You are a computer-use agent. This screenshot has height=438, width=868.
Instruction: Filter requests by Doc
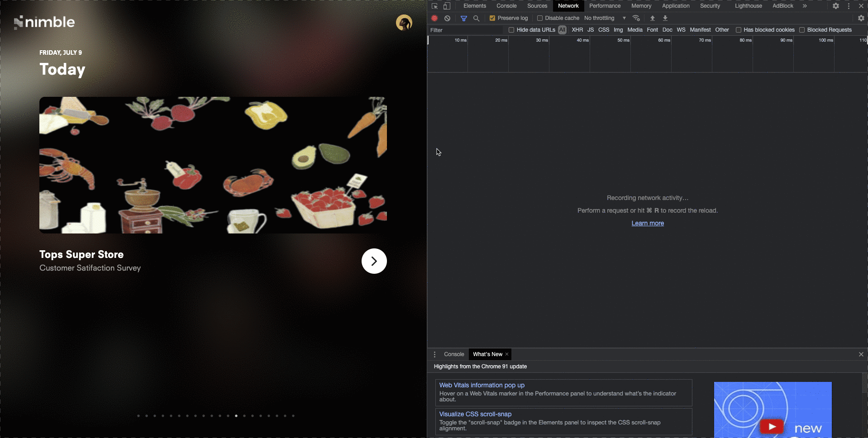[667, 30]
